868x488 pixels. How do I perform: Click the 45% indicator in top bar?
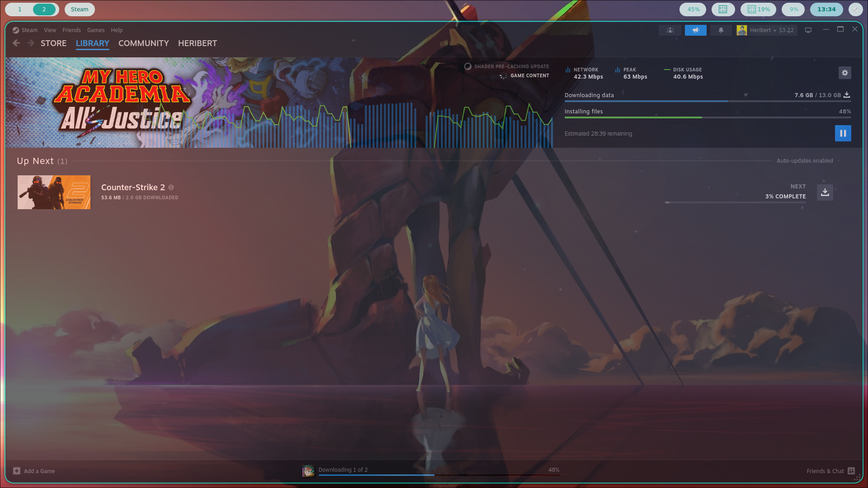pyautogui.click(x=693, y=9)
